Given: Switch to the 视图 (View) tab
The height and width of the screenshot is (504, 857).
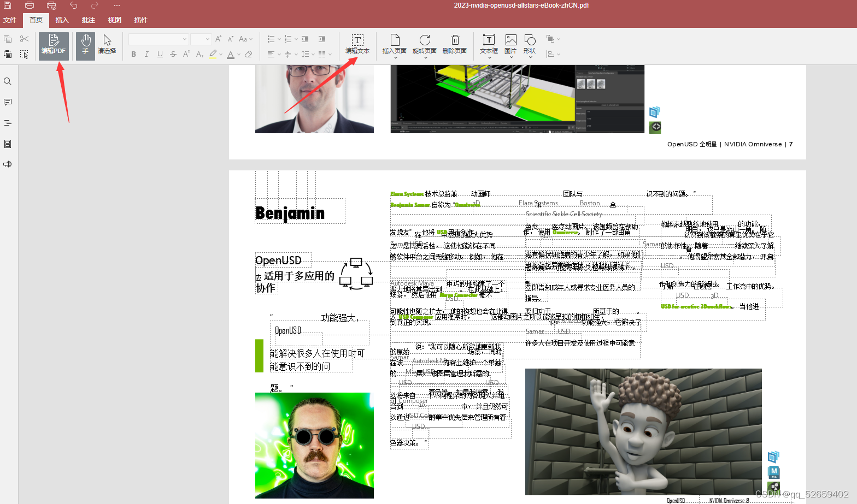Looking at the screenshot, I should 115,20.
